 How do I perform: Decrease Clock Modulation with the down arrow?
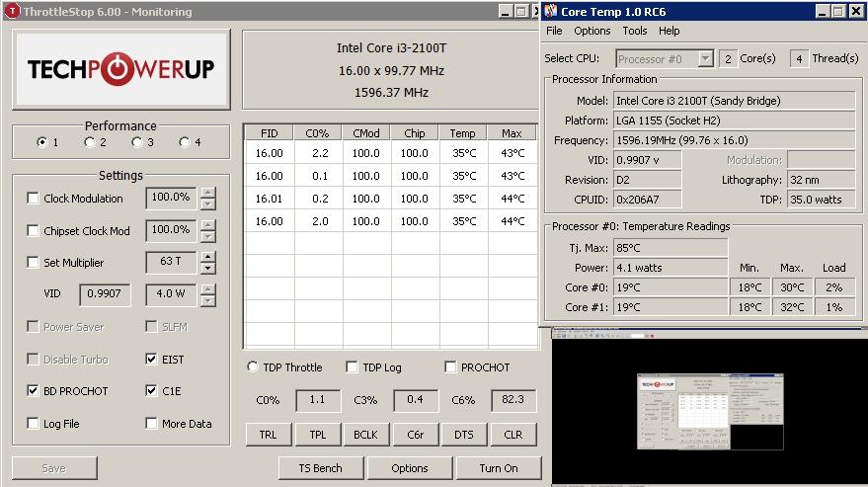click(x=208, y=203)
